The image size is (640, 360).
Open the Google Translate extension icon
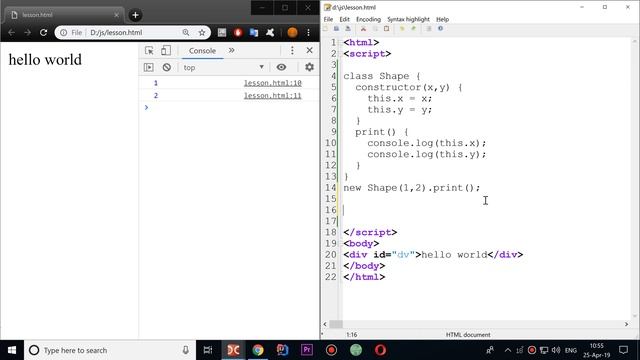pyautogui.click(x=254, y=32)
